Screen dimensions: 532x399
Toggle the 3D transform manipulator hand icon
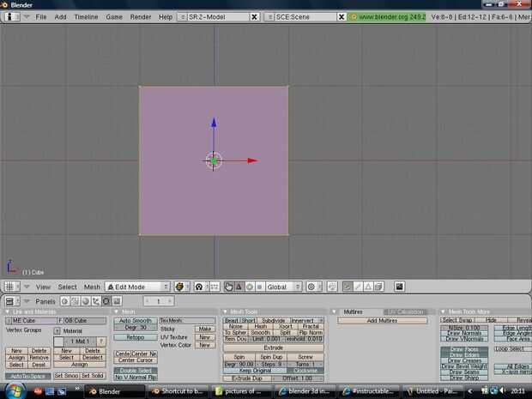tap(228, 287)
